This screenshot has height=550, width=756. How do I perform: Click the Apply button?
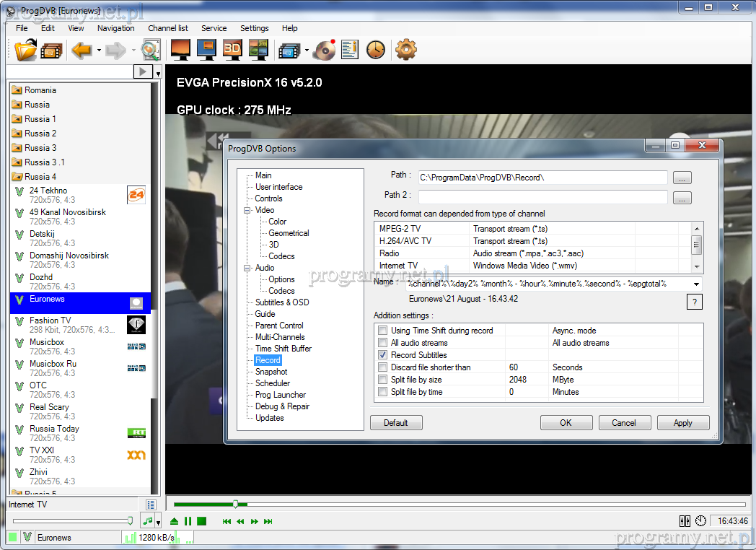[682, 423]
